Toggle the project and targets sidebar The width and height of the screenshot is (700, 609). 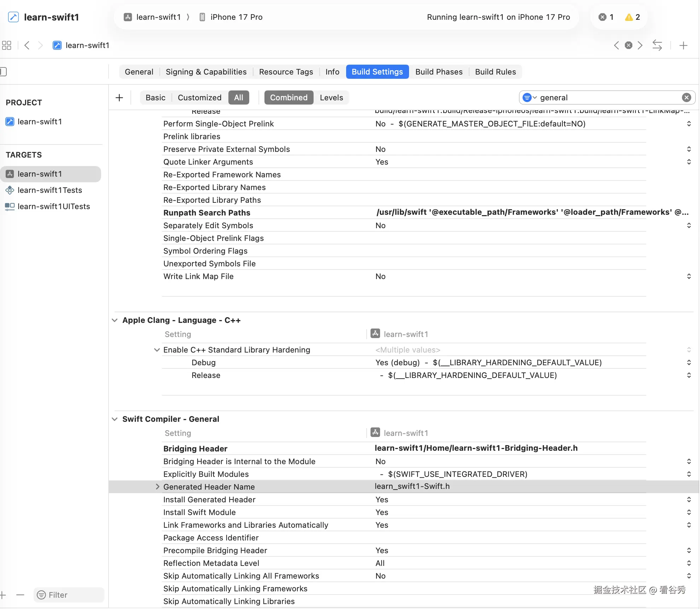(x=3, y=72)
